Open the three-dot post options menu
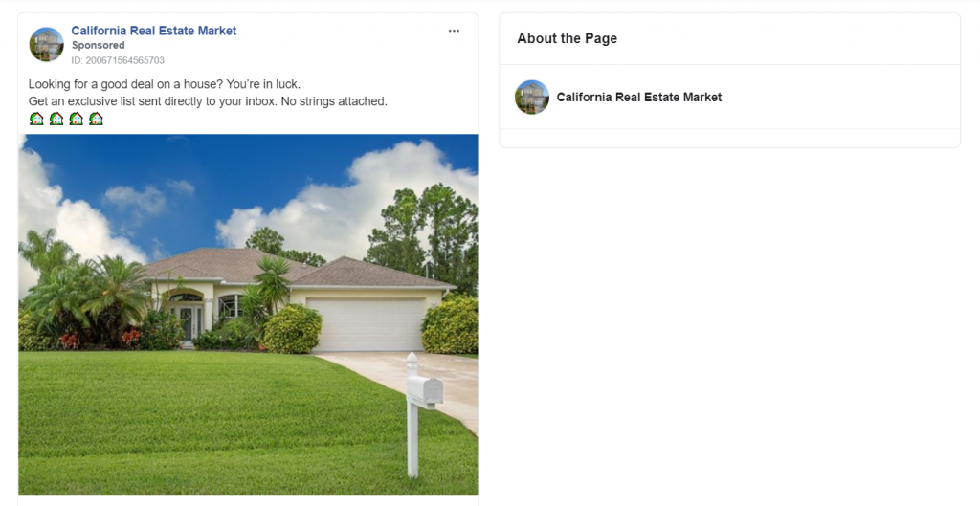The width and height of the screenshot is (980, 506). [x=454, y=31]
